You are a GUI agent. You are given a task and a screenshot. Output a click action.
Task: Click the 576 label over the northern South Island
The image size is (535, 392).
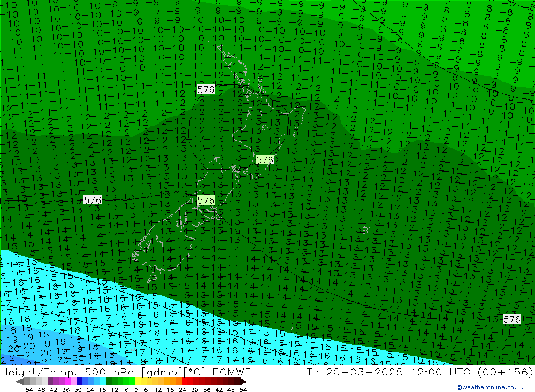[206, 200]
